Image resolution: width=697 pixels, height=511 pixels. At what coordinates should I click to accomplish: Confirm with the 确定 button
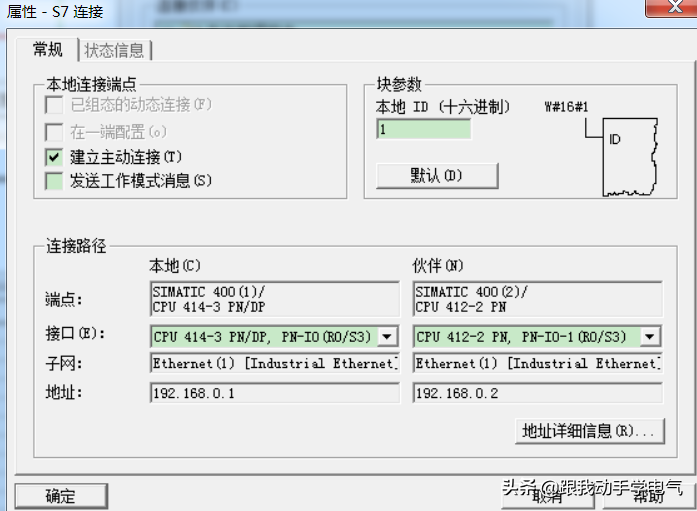pos(60,496)
